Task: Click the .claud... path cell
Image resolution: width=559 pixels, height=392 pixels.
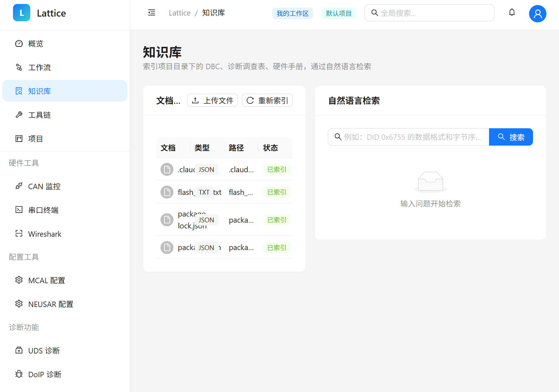Action: 241,169
